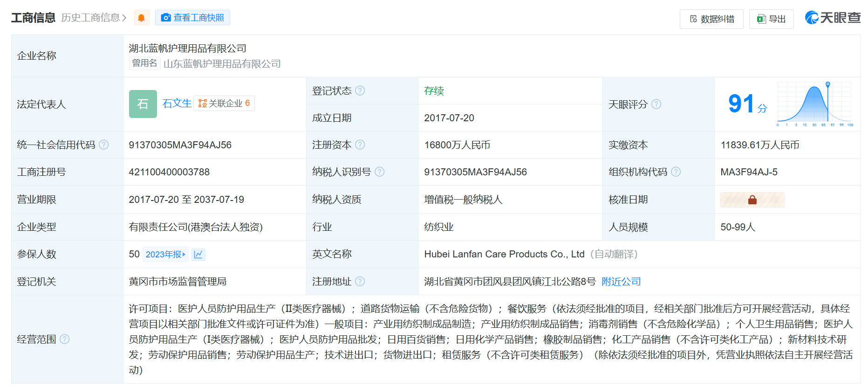
Task: Click former name 山东蓝帆护理用品有限公司
Action: [x=222, y=64]
